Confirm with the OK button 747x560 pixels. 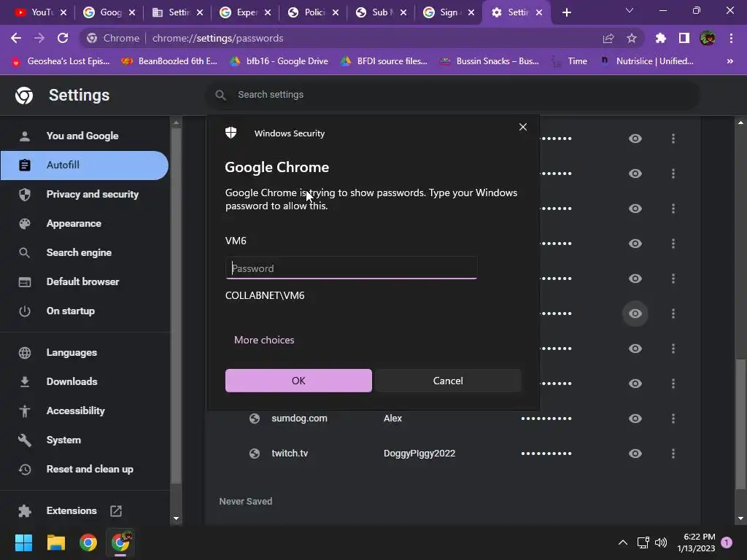[298, 381]
